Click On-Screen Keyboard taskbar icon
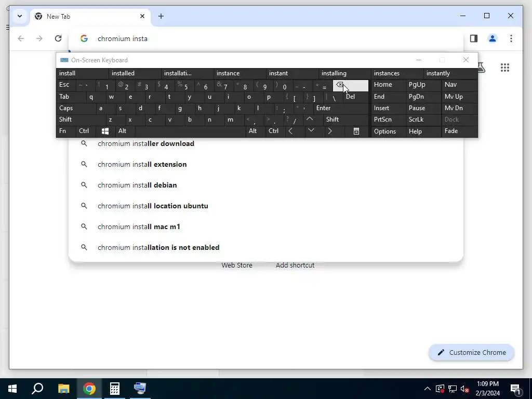This screenshot has width=532, height=399. coord(140,389)
